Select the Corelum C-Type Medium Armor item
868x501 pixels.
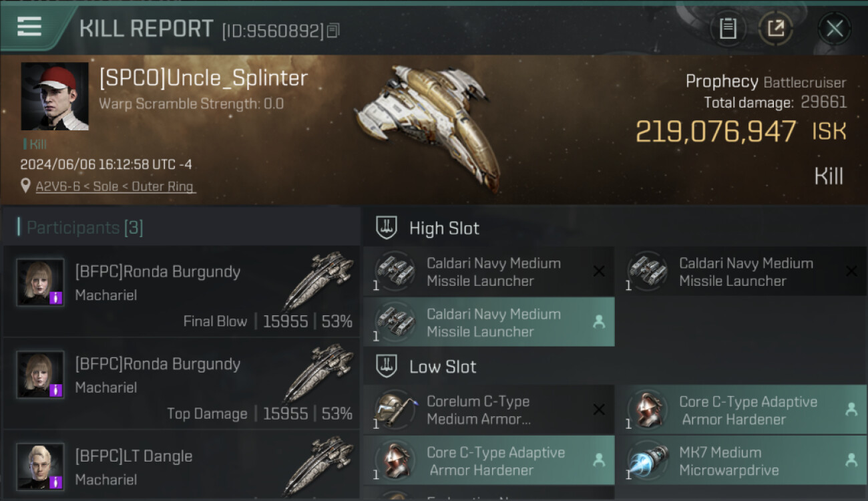tap(489, 410)
